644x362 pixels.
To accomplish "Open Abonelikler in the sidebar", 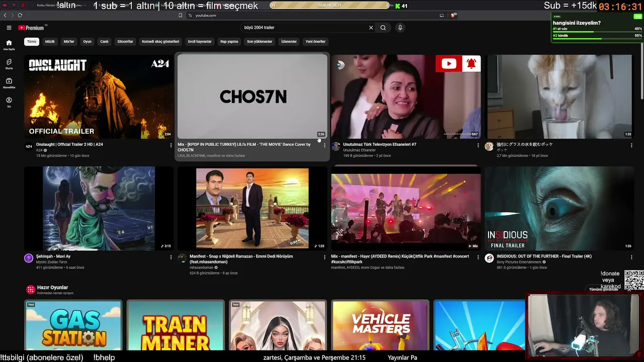I will point(9,83).
